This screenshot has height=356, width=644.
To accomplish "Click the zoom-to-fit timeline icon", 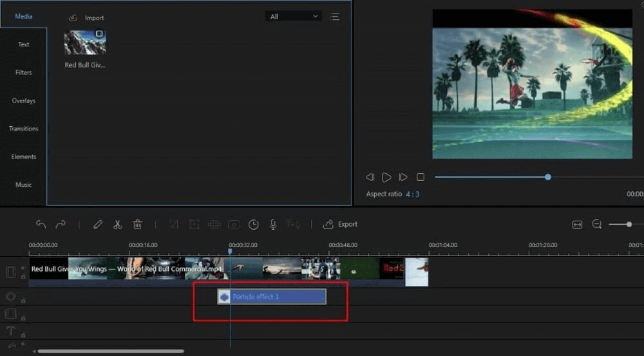I will [577, 224].
